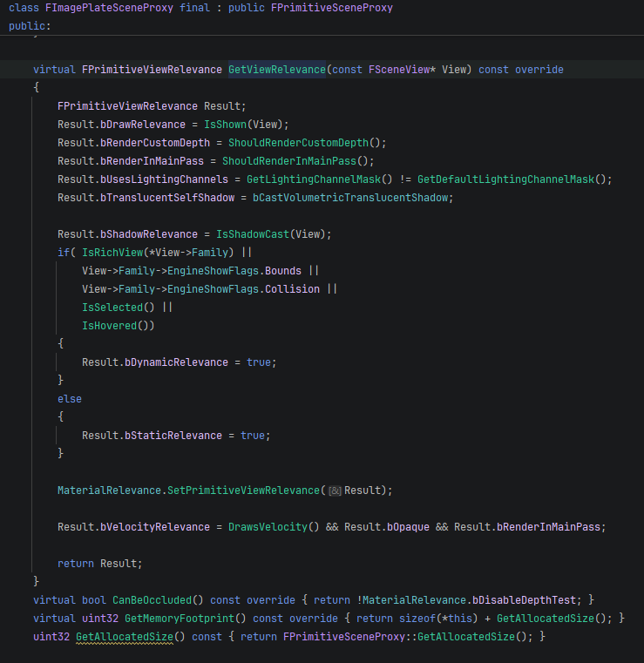
Task: Click the public: access specifier
Action: (30, 26)
